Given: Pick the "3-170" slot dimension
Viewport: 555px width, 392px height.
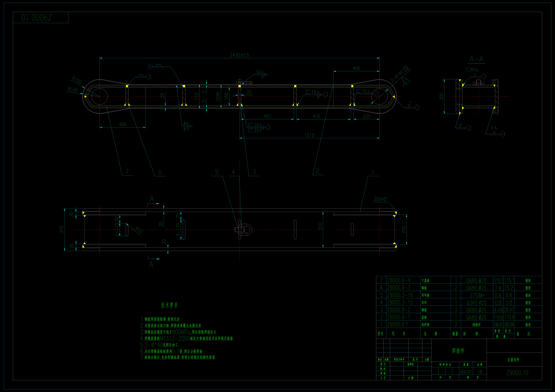Looking at the screenshot, I should pyautogui.click(x=178, y=229).
